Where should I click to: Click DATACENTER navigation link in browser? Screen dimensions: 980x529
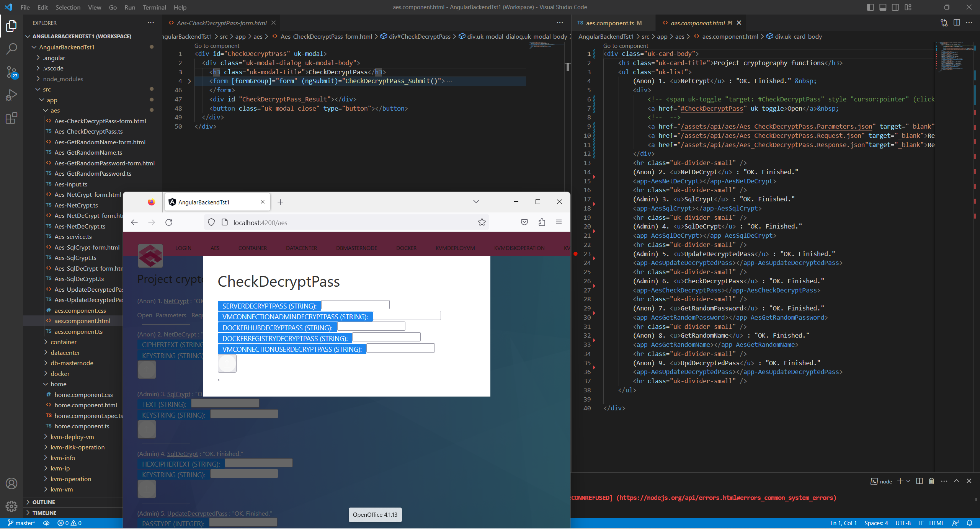click(301, 248)
